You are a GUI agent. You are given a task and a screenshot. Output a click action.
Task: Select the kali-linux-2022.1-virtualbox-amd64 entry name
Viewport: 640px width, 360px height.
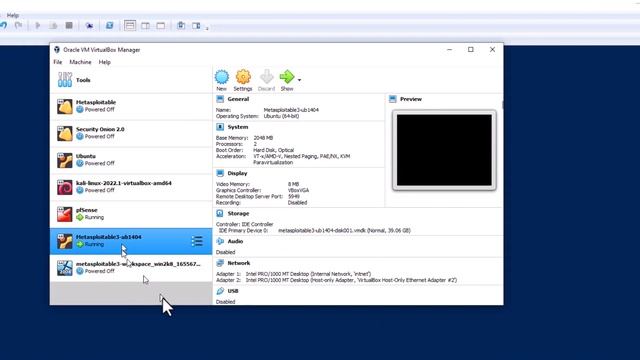[x=124, y=183]
